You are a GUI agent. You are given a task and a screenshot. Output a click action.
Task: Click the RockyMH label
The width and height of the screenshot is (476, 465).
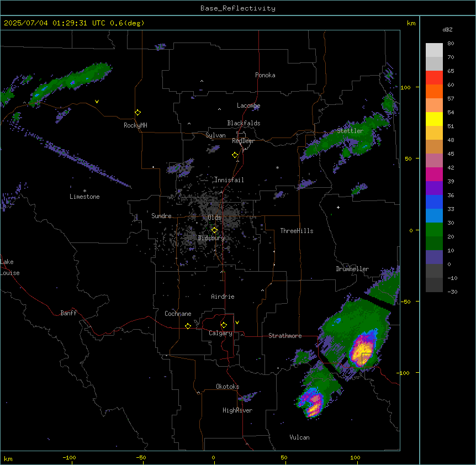[135, 125]
